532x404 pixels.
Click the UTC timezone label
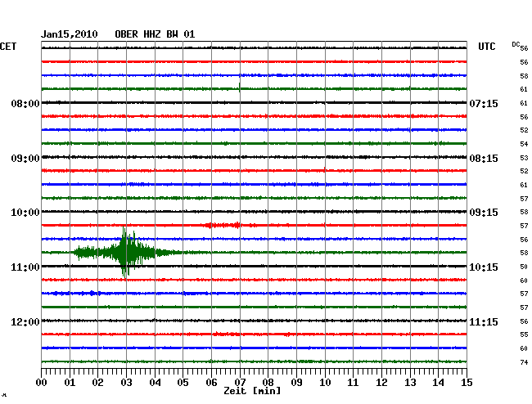click(486, 47)
